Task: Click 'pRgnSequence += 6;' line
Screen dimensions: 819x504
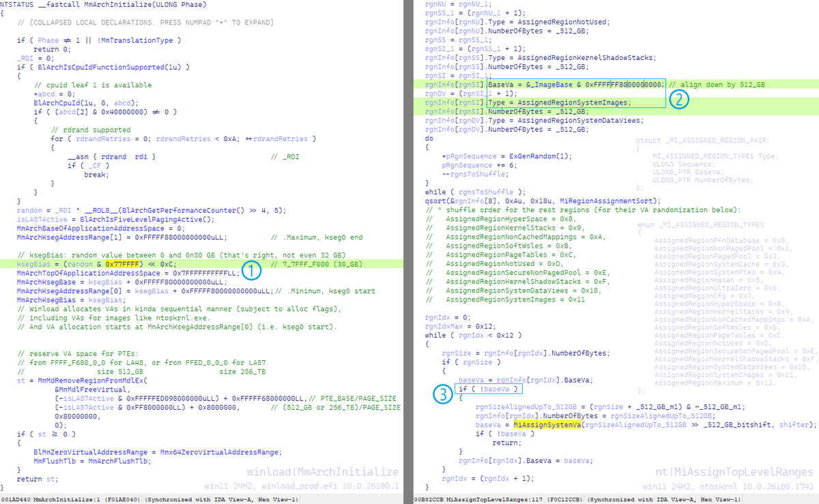Action: 478,165
